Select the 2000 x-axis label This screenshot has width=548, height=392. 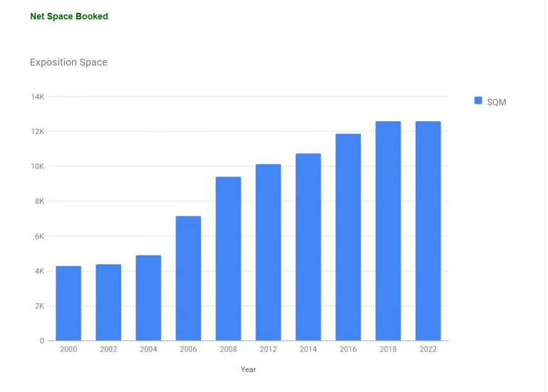pos(68,349)
